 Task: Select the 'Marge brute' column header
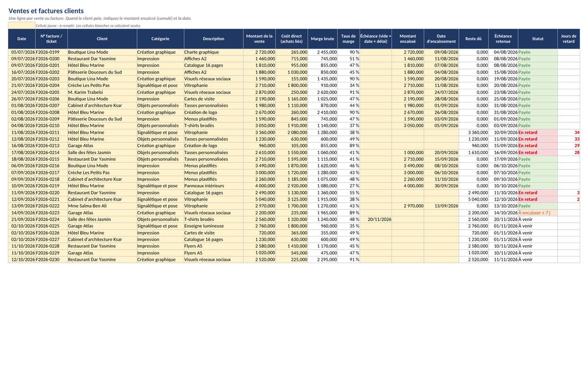(x=322, y=39)
